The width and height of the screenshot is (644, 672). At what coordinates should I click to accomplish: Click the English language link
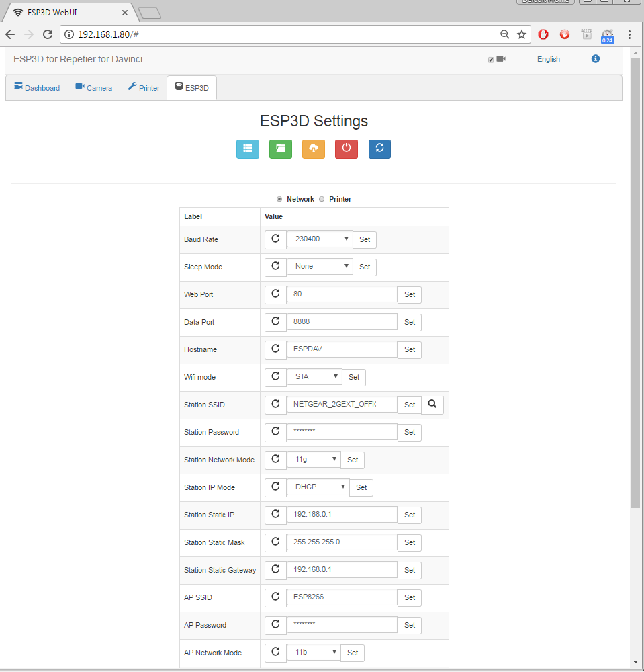point(548,59)
